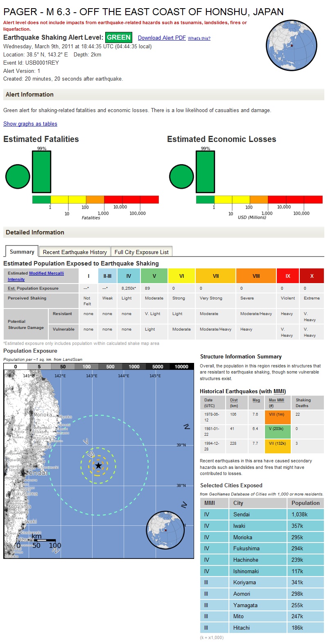
Task: Click the 1981-01-22 historical earthquake date
Action: [x=212, y=431]
